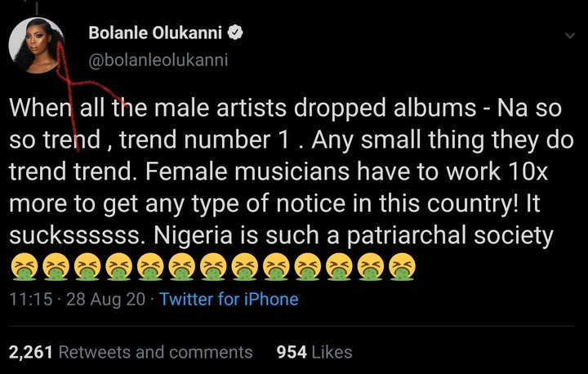This screenshot has width=588, height=374.
Task: Open the Retweets and comments label
Action: coord(156,352)
